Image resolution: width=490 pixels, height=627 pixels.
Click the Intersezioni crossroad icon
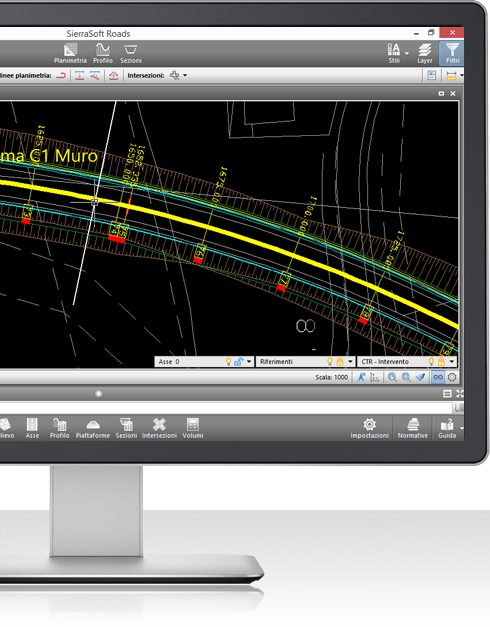coord(174,75)
